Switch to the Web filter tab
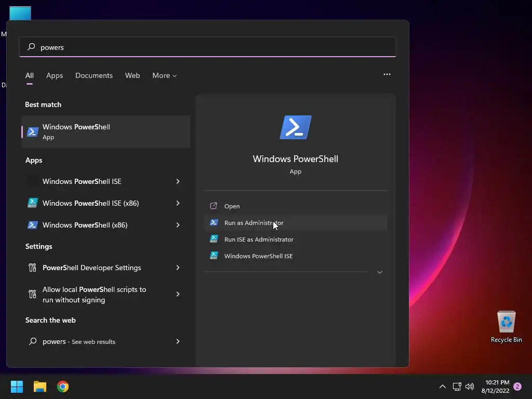The height and width of the screenshot is (399, 532). 132,75
